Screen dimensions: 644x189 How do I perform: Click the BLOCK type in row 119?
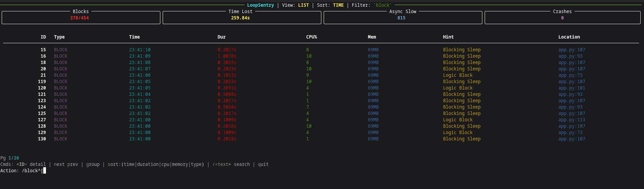61,82
